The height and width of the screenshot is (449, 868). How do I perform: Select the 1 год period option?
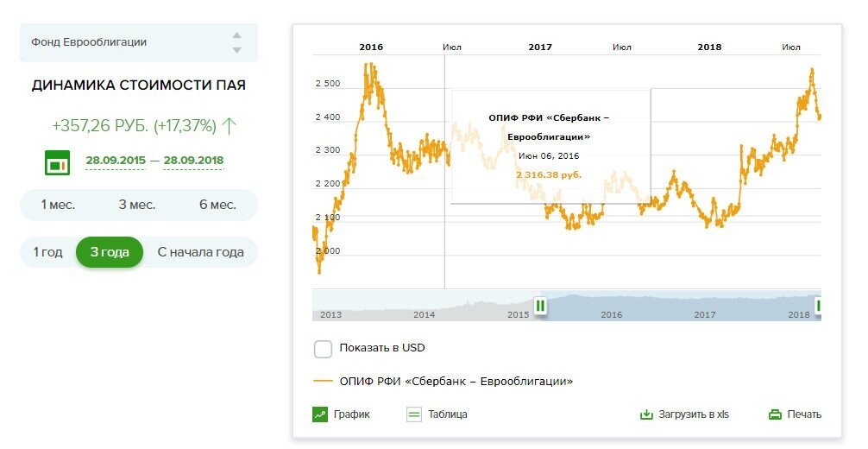[x=47, y=252]
